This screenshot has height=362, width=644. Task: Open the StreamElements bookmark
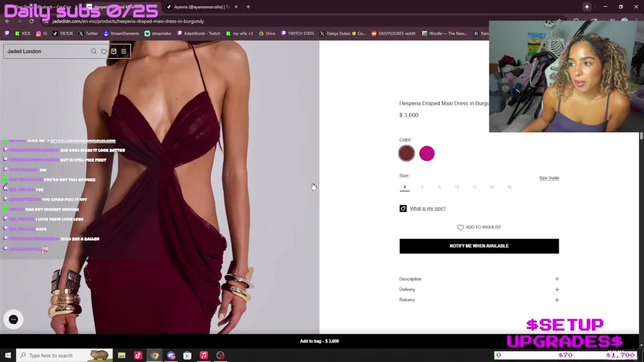(x=121, y=34)
